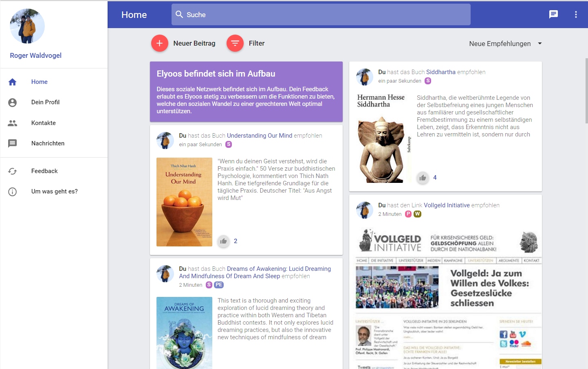The height and width of the screenshot is (369, 588).
Task: Toggle thumbs-up on the Siddhartha post
Action: [423, 178]
